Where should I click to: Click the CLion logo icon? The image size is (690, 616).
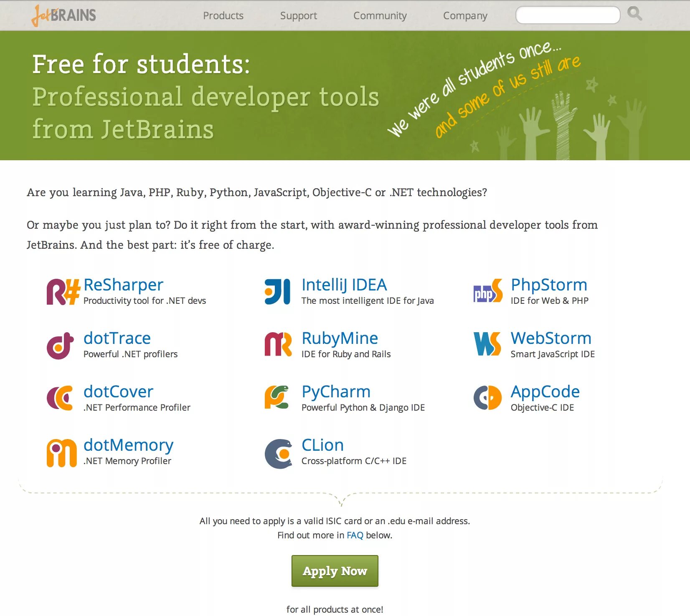279,454
